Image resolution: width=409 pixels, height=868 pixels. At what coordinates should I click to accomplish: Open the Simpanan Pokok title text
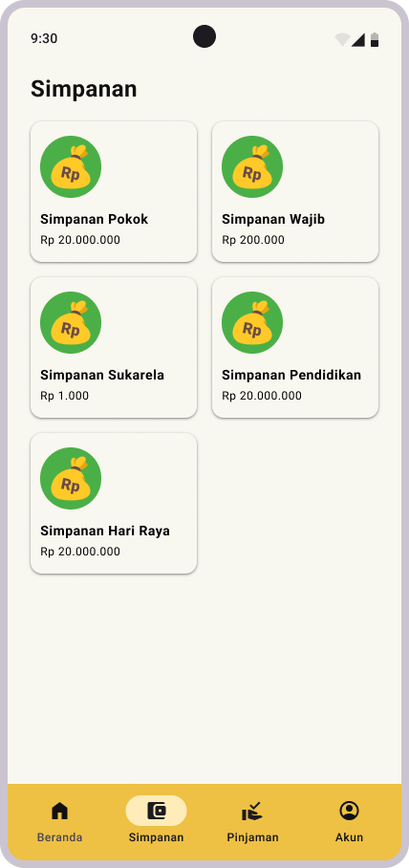point(94,219)
